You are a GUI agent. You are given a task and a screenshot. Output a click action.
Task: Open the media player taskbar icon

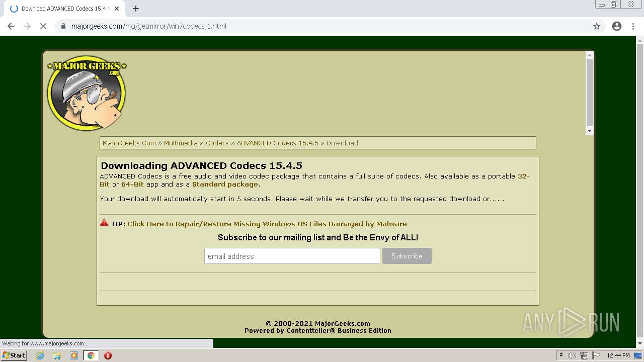[x=74, y=355]
